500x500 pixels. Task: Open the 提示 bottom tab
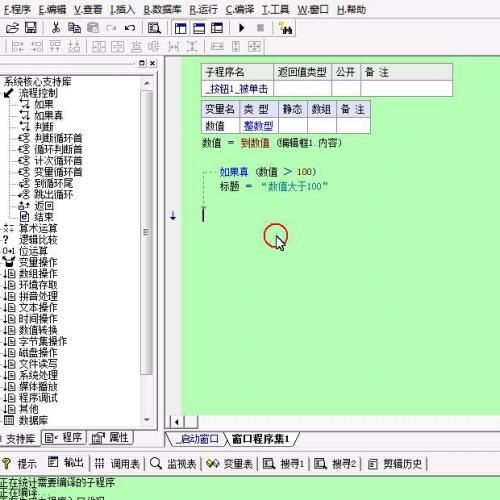coord(20,463)
